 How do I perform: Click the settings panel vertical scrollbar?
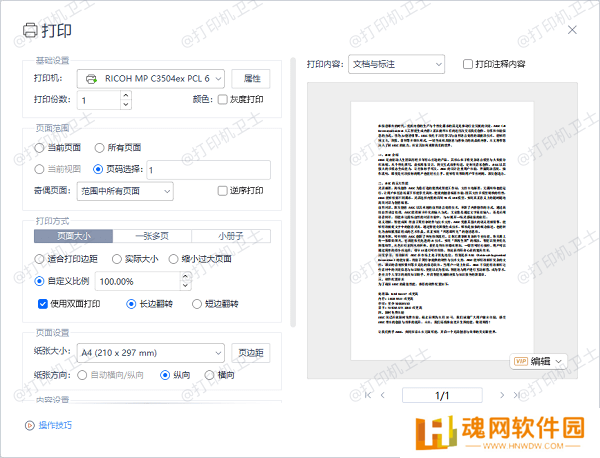coord(293,192)
